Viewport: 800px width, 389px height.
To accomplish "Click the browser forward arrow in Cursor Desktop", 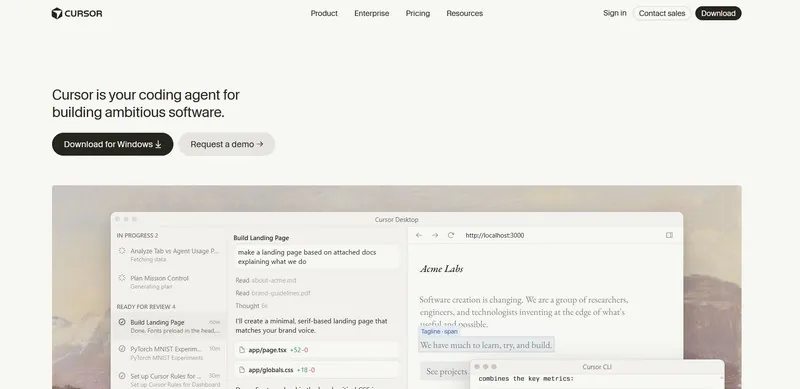I will pos(435,235).
